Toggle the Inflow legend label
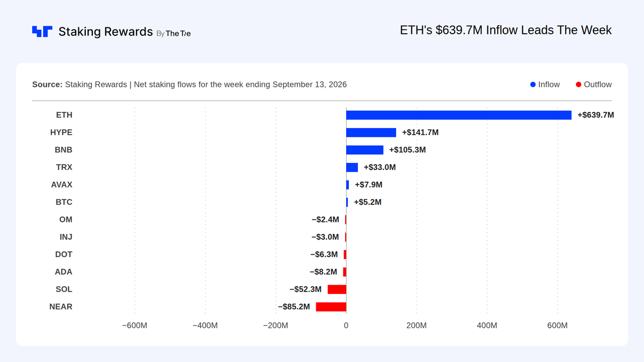Screen dimensions: 644x362 (x=549, y=85)
